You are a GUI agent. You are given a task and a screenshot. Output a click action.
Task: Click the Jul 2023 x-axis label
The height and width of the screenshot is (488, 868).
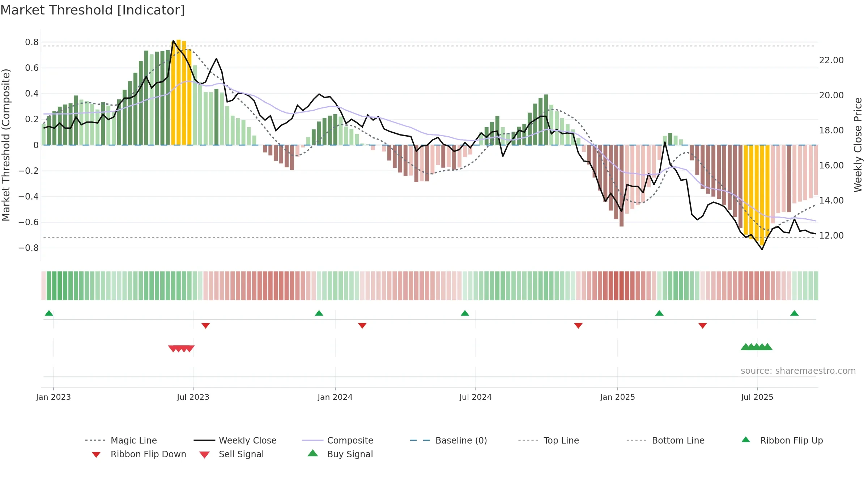coord(193,397)
